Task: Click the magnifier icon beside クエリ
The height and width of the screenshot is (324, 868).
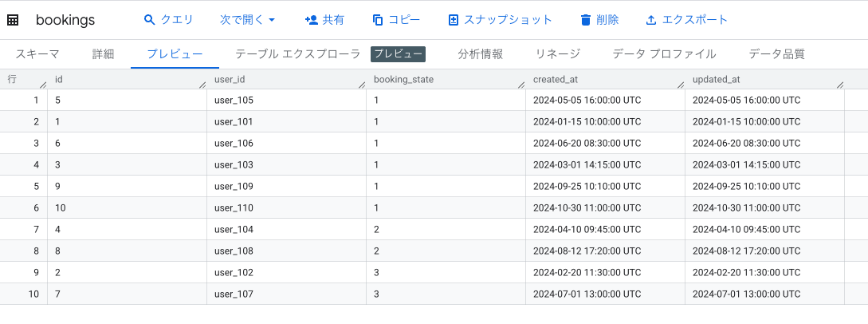Action: (149, 20)
